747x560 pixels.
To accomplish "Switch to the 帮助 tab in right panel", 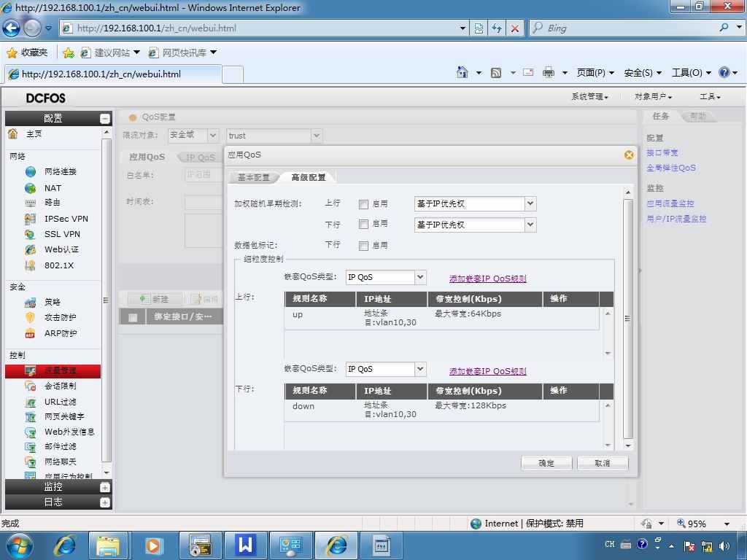I will pos(698,116).
